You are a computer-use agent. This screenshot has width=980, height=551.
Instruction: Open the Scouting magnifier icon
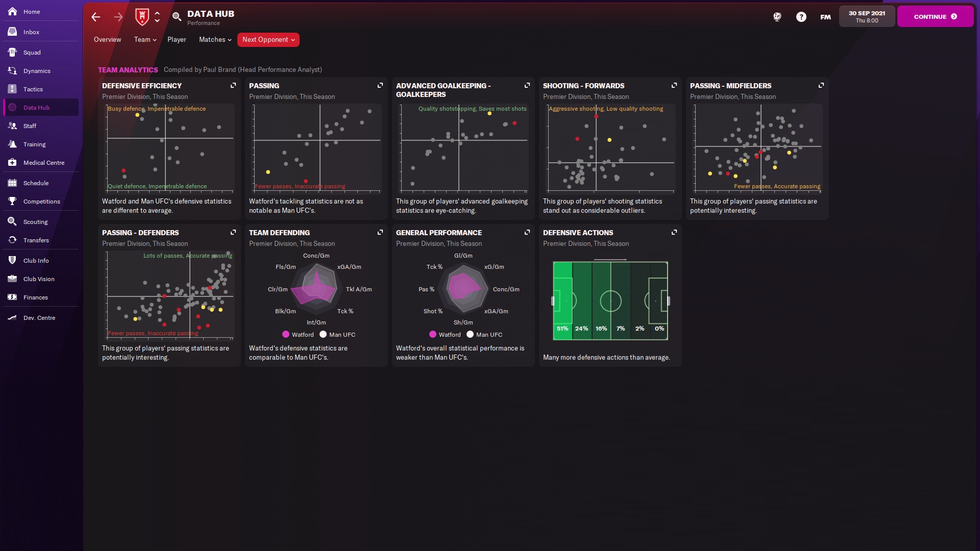point(12,221)
